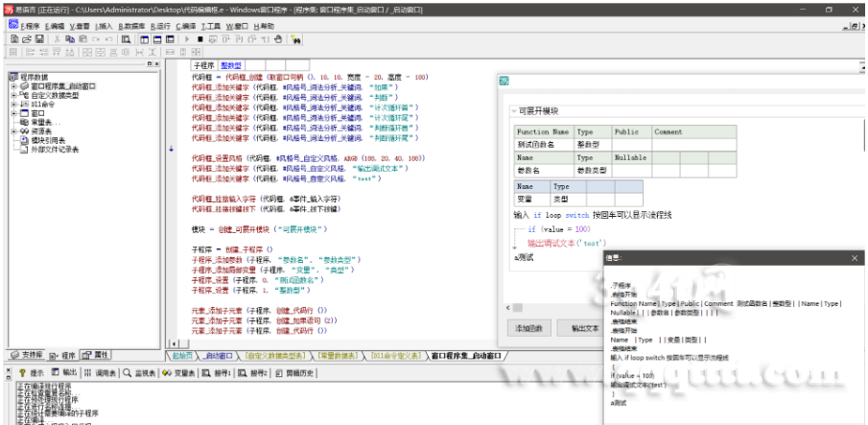Switch to the [自定义数据类型表] editor tab
This screenshot has height=425, width=868.
click(274, 355)
